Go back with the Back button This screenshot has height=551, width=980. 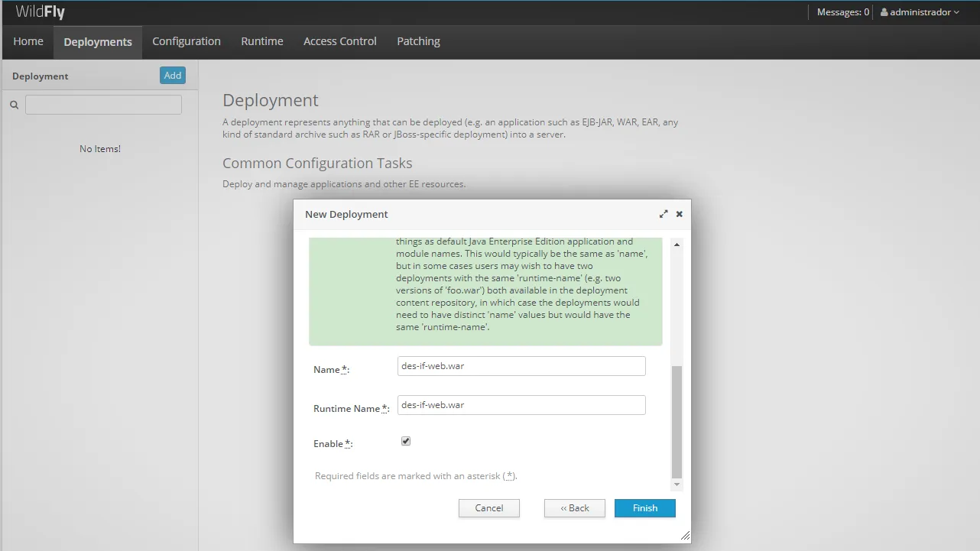click(x=575, y=508)
